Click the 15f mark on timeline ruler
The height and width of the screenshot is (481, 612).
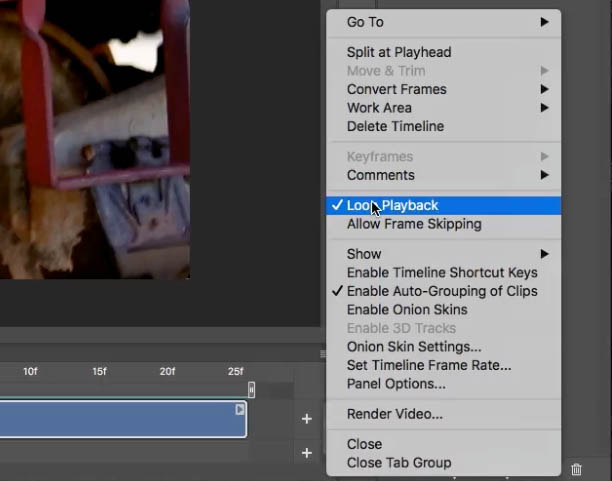(x=99, y=371)
